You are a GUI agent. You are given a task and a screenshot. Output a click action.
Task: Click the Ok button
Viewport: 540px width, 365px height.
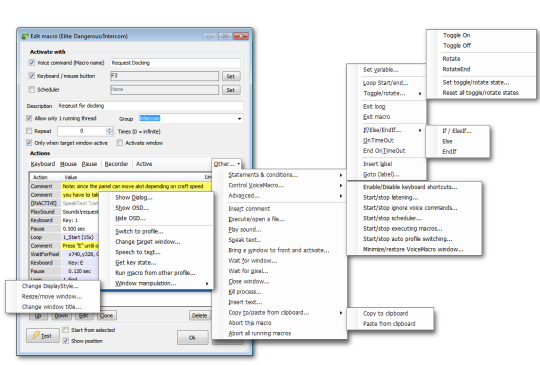193,338
